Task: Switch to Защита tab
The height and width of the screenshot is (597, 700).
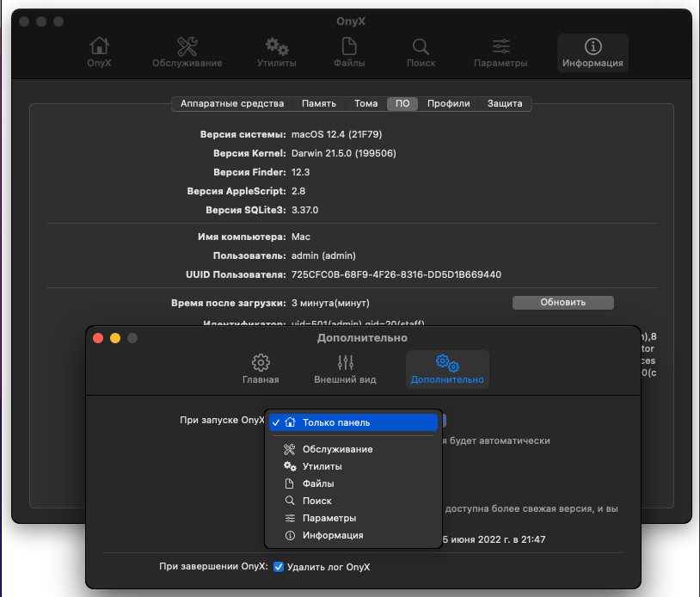Action: (x=505, y=103)
